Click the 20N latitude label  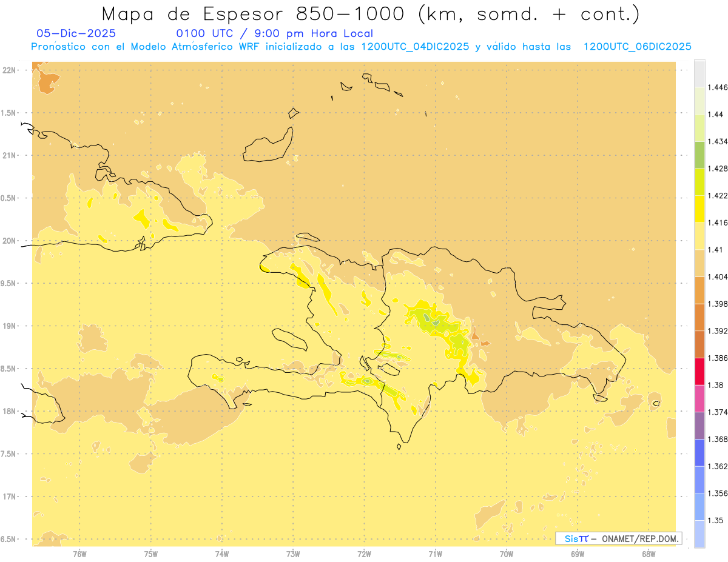(x=10, y=241)
